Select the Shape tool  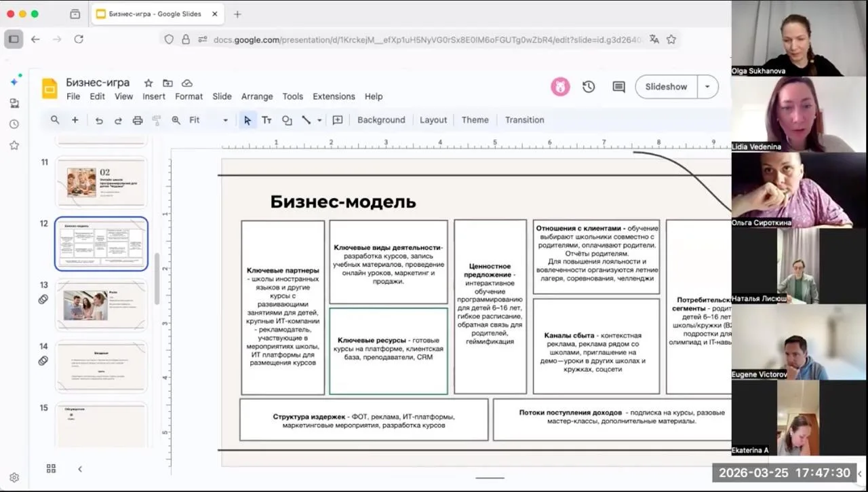point(287,120)
